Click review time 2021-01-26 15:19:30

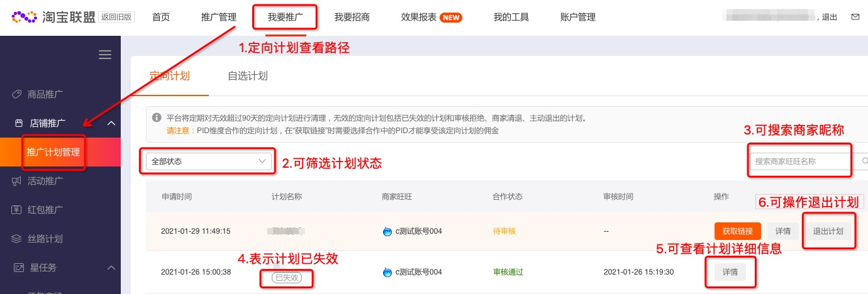(638, 272)
